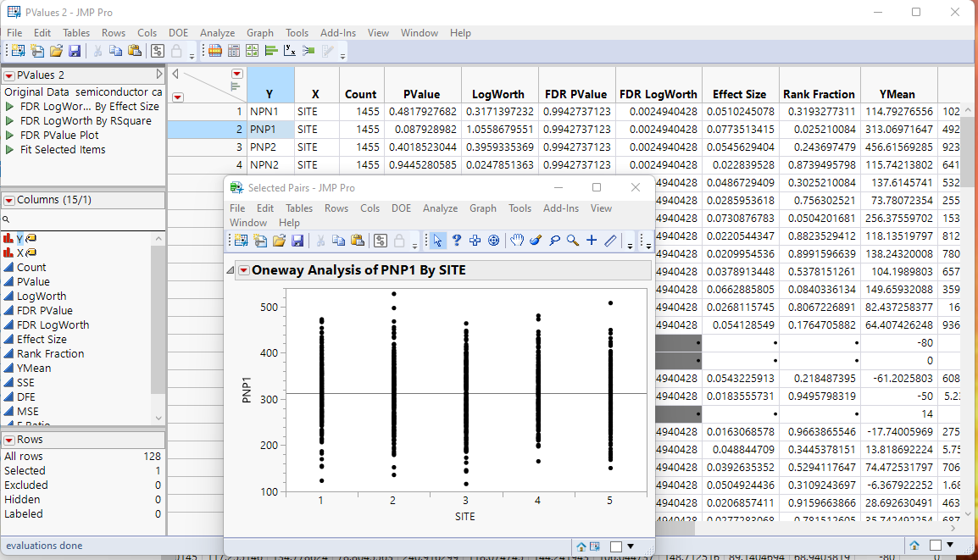Toggle the data table lock padlock icon
Image resolution: width=978 pixels, height=560 pixels.
point(175,52)
